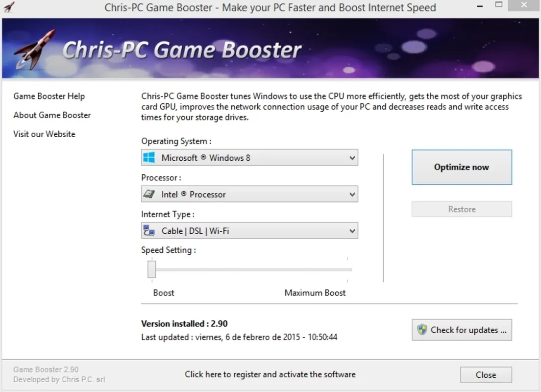
Task: Click the 'Last updated' date text
Action: (x=239, y=337)
